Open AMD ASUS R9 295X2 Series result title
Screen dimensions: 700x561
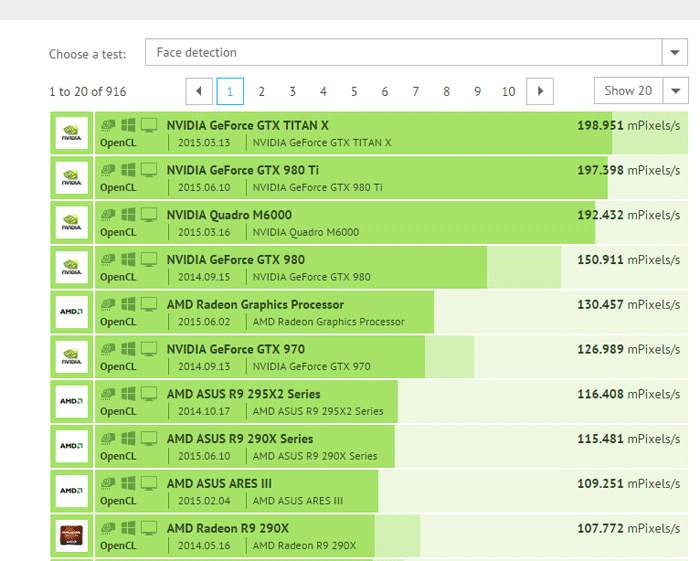[x=244, y=394]
